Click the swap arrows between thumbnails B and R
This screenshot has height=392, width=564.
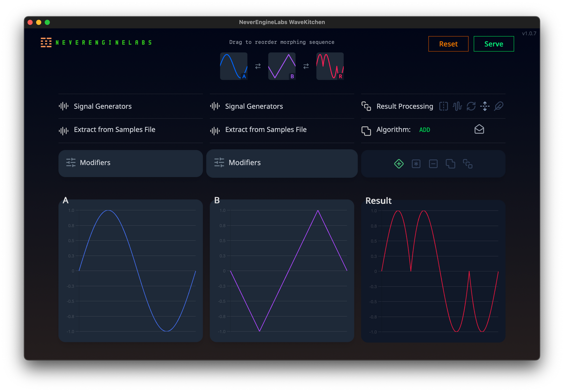click(x=306, y=66)
